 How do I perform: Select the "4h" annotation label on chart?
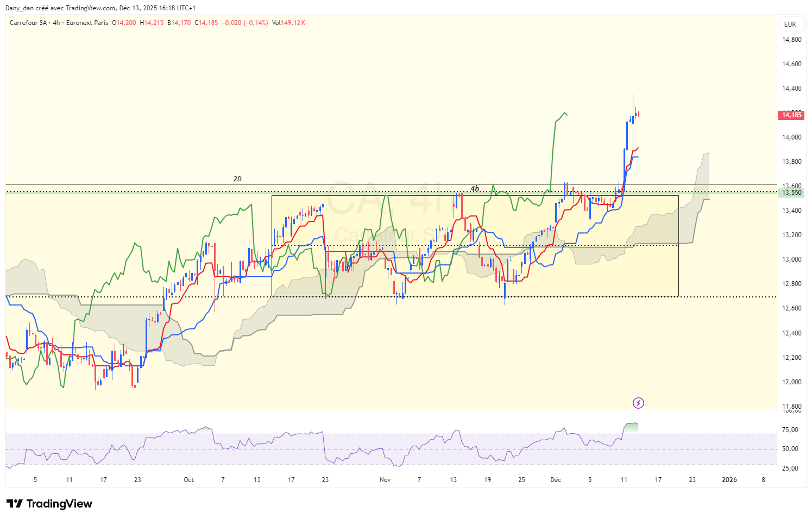point(475,189)
